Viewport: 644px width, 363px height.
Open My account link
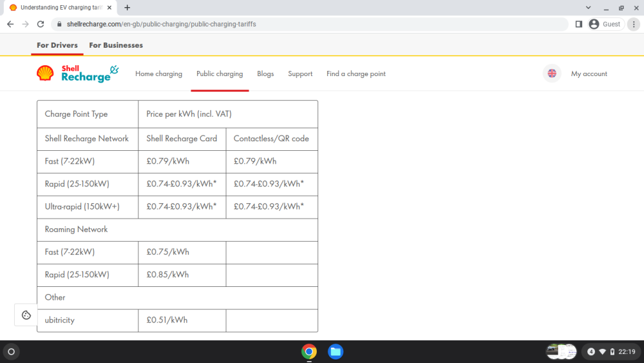click(x=589, y=74)
